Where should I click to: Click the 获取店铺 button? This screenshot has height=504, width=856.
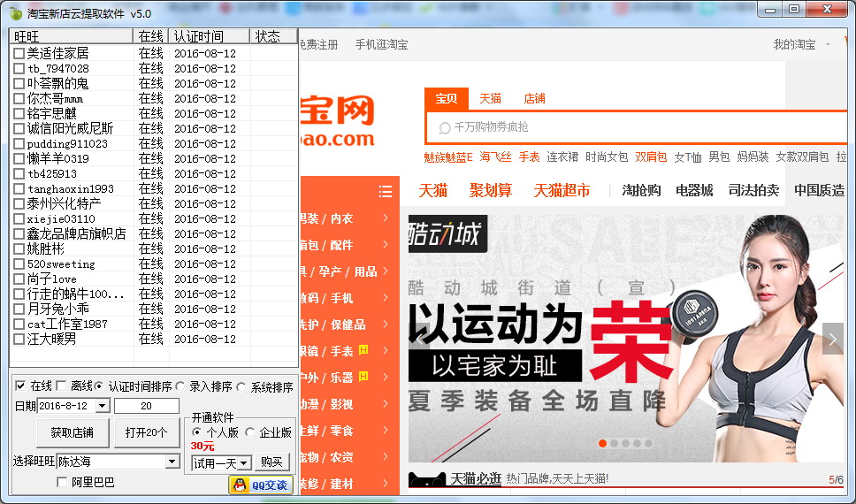[x=73, y=433]
